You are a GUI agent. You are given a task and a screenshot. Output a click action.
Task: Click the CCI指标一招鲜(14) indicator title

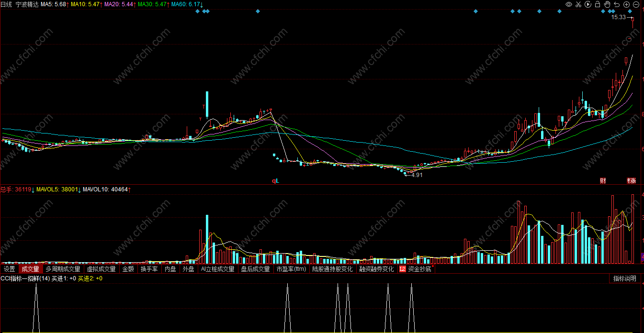point(25,278)
